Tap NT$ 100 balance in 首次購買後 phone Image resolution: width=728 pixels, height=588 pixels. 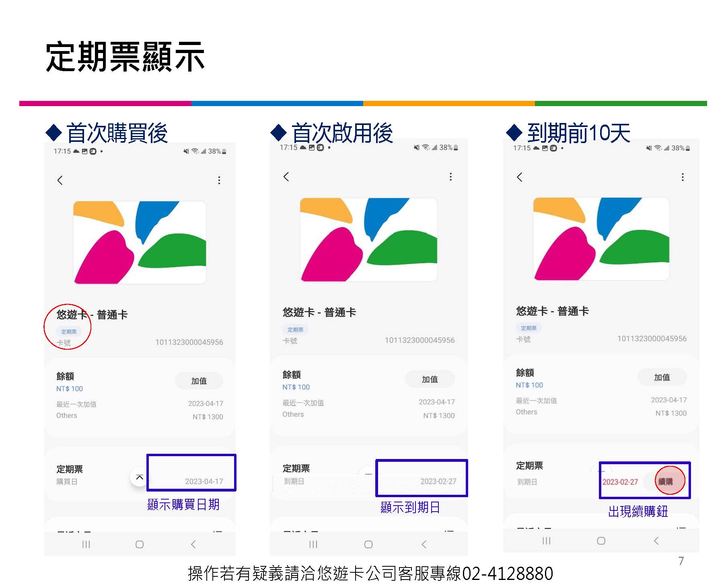point(70,389)
